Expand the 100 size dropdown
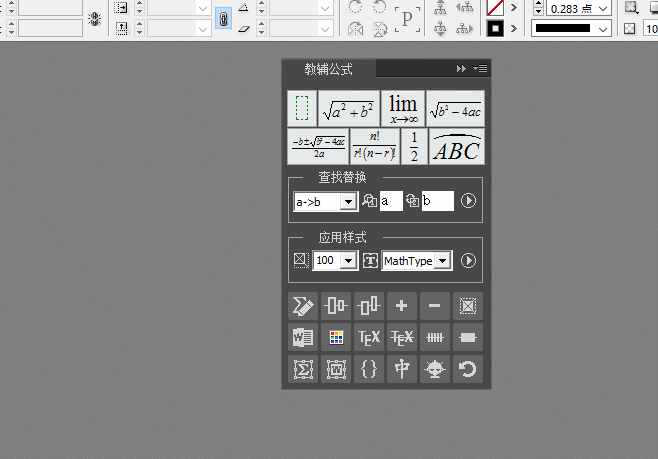 tap(347, 261)
